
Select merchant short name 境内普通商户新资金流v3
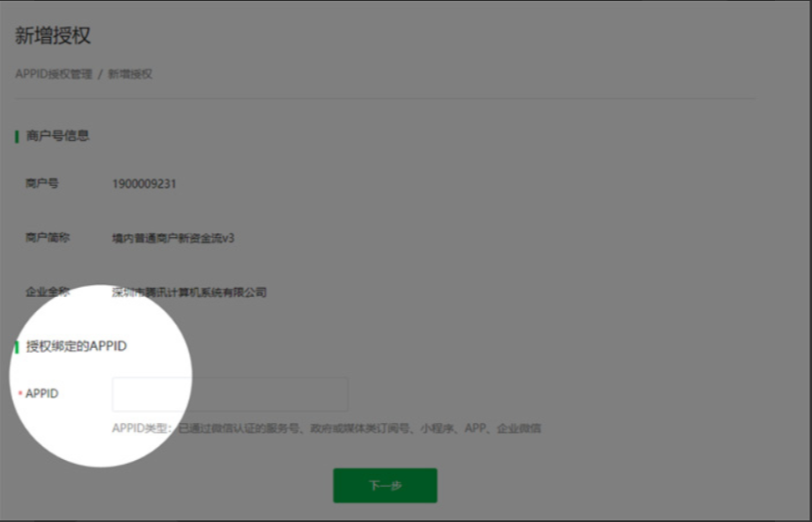click(x=173, y=238)
